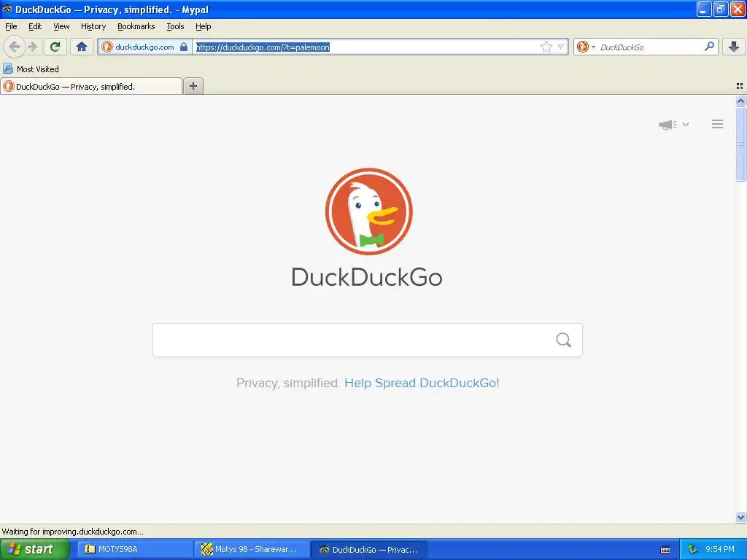Click the on-screen keyboard tray icon

(x=665, y=550)
